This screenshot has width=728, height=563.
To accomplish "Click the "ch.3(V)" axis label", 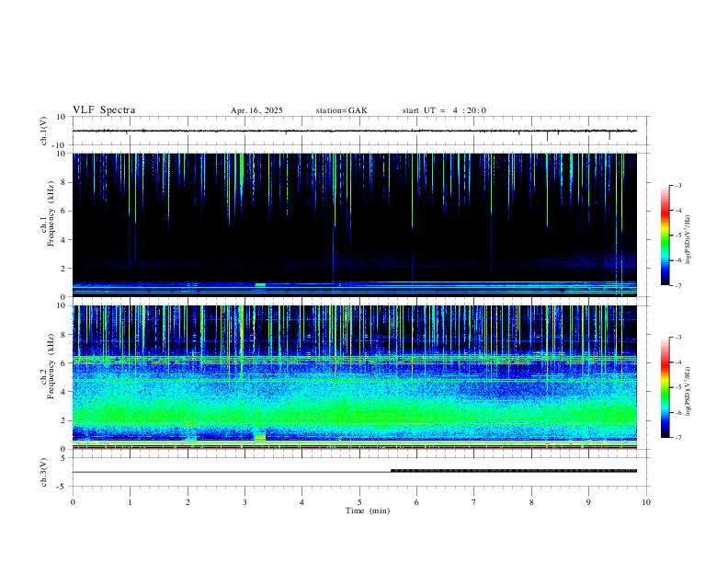I will coord(44,473).
